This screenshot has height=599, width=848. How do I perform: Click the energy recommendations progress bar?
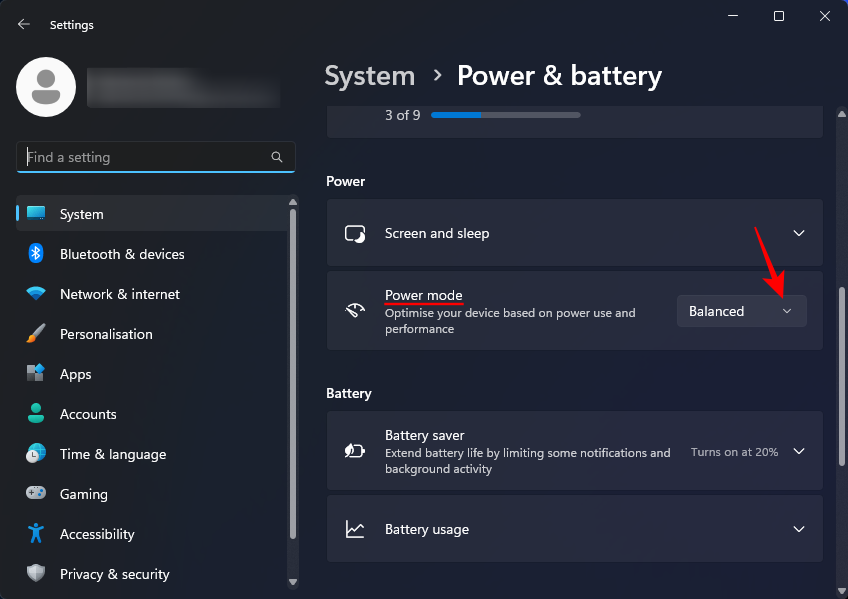[505, 114]
